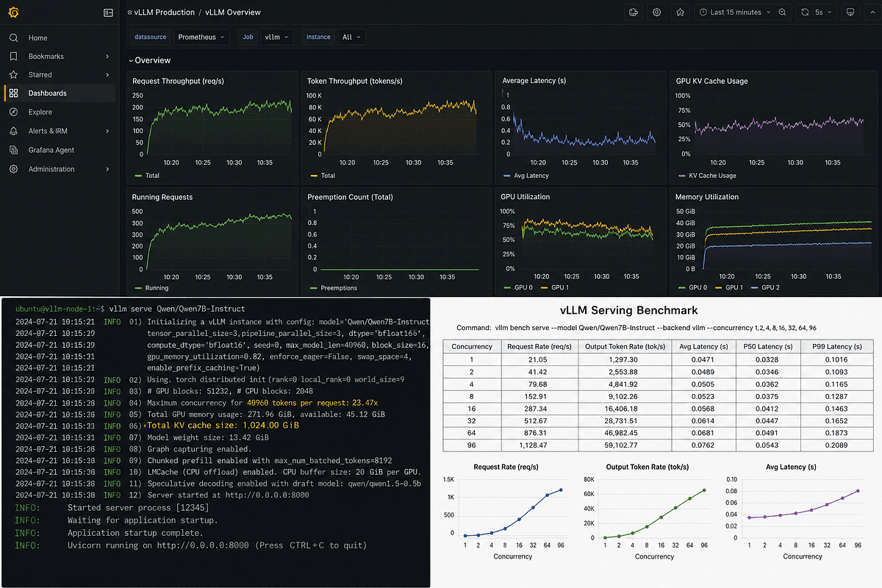The image size is (882, 588).
Task: Click the kiosk/TV view mode icon
Action: tap(850, 12)
